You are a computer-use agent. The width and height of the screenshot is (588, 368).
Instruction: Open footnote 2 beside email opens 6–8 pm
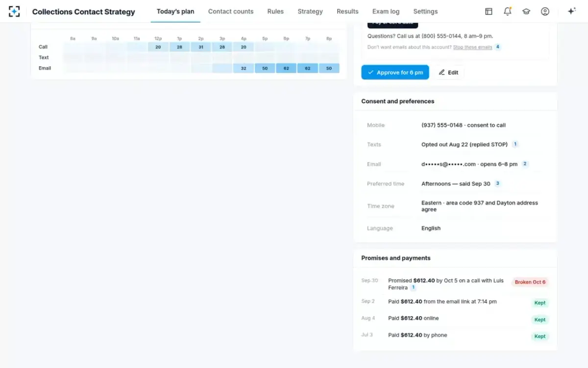525,164
